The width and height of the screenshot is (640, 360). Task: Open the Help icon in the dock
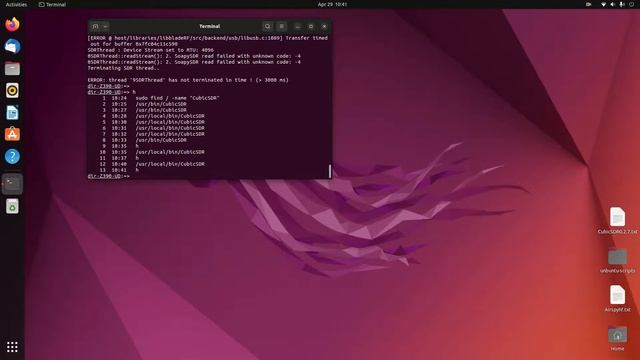pos(12,156)
